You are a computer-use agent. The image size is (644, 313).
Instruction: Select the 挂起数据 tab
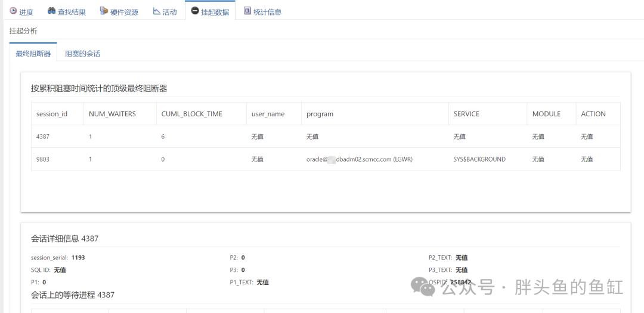coord(210,11)
